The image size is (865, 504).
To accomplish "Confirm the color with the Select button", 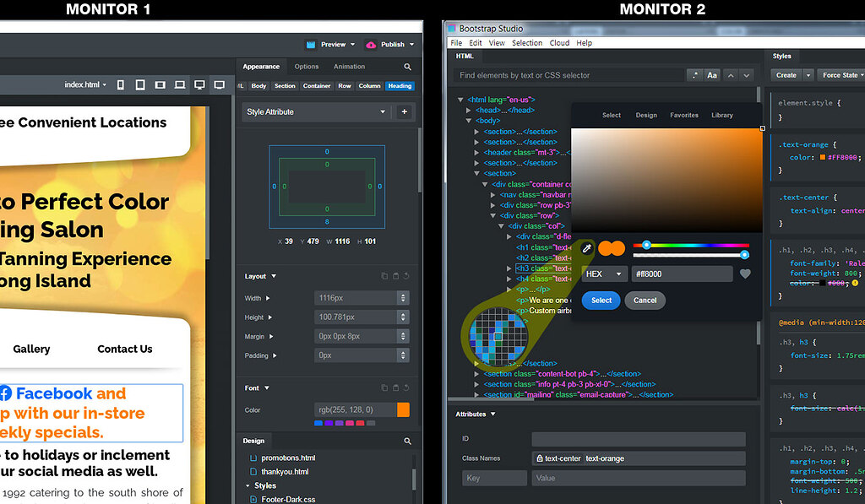I will click(601, 300).
